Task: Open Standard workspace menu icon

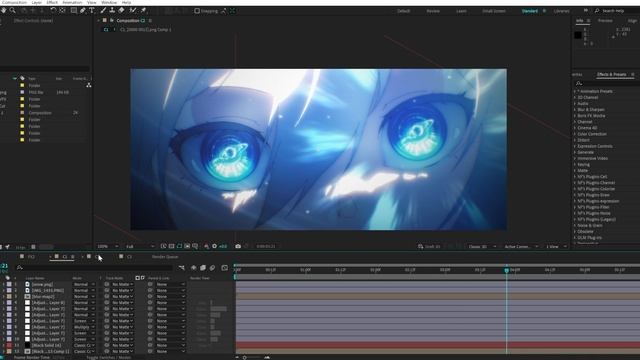Action: click(x=544, y=11)
